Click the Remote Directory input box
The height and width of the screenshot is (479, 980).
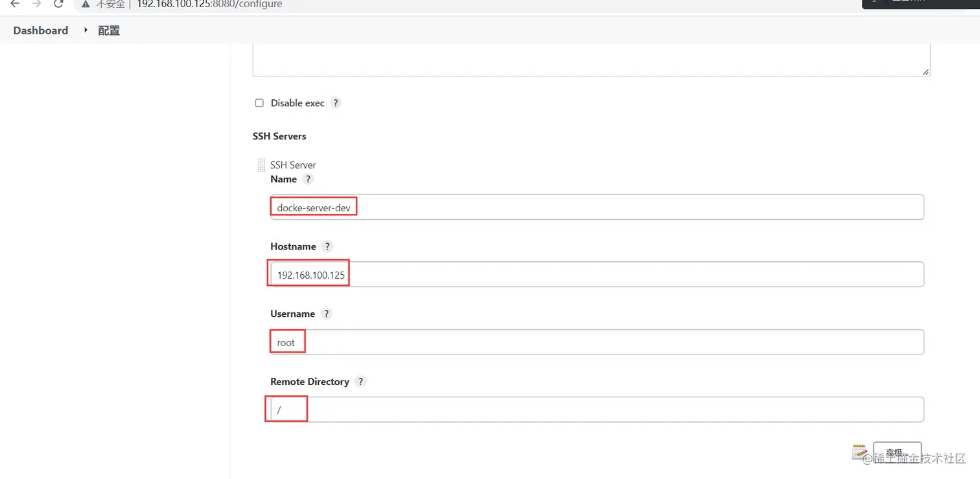[596, 410]
